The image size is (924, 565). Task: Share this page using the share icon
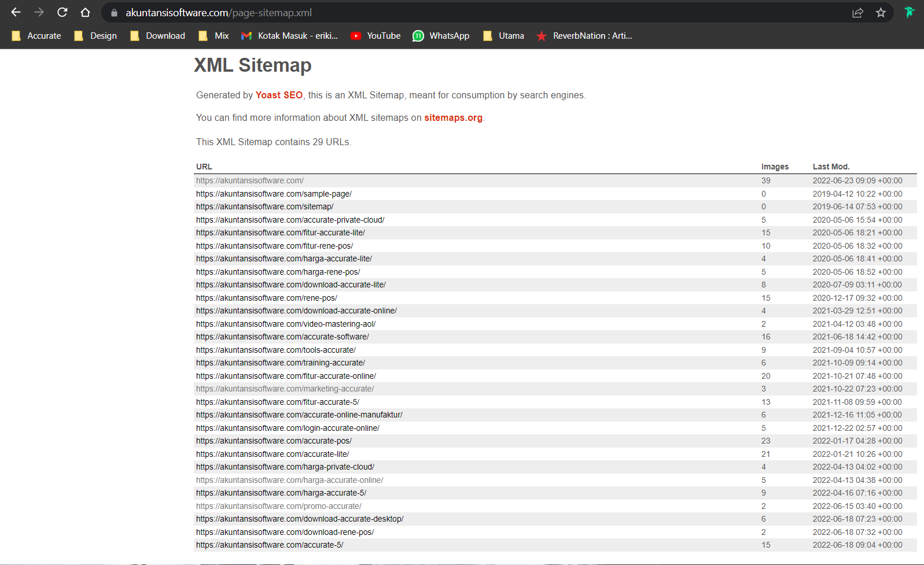coord(857,13)
